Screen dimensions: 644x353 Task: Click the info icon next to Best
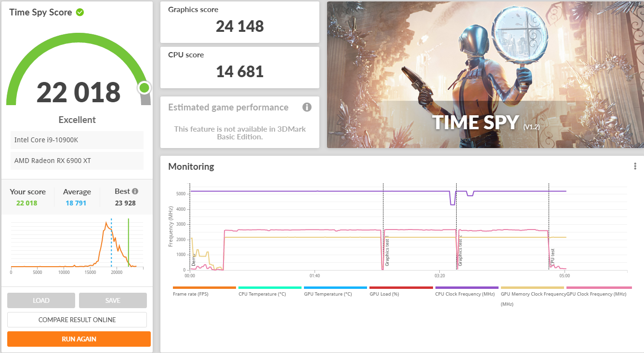135,191
